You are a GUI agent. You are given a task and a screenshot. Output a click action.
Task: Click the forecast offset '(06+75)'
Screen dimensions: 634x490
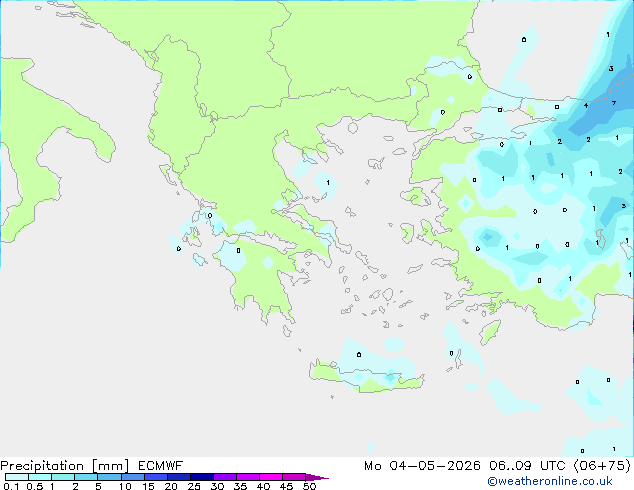pyautogui.click(x=602, y=466)
